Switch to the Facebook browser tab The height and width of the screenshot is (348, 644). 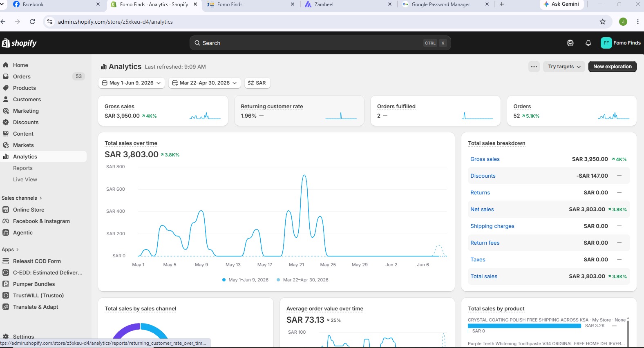point(56,4)
